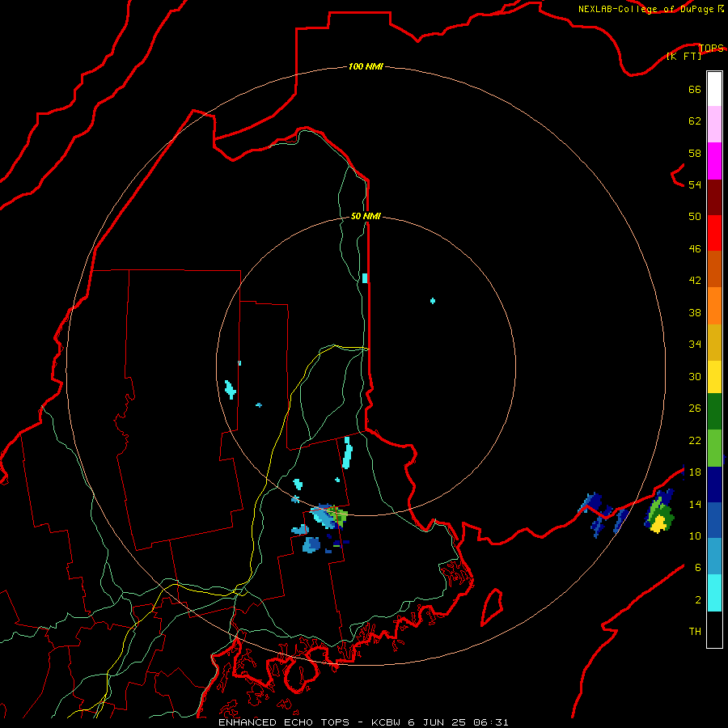728x728 pixels.
Task: Click the legend value 38
Action: tap(695, 312)
